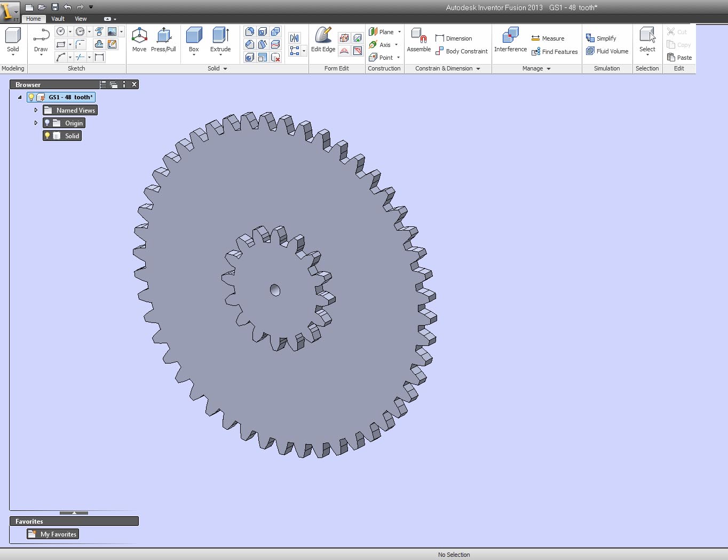Image resolution: width=728 pixels, height=560 pixels.
Task: Activate the Fluid Volume tool
Action: pos(607,51)
